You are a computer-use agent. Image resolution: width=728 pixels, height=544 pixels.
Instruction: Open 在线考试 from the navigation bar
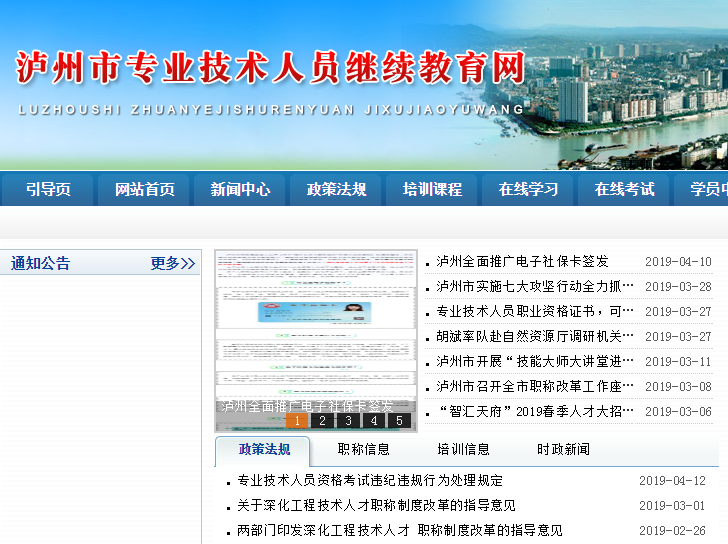click(624, 189)
